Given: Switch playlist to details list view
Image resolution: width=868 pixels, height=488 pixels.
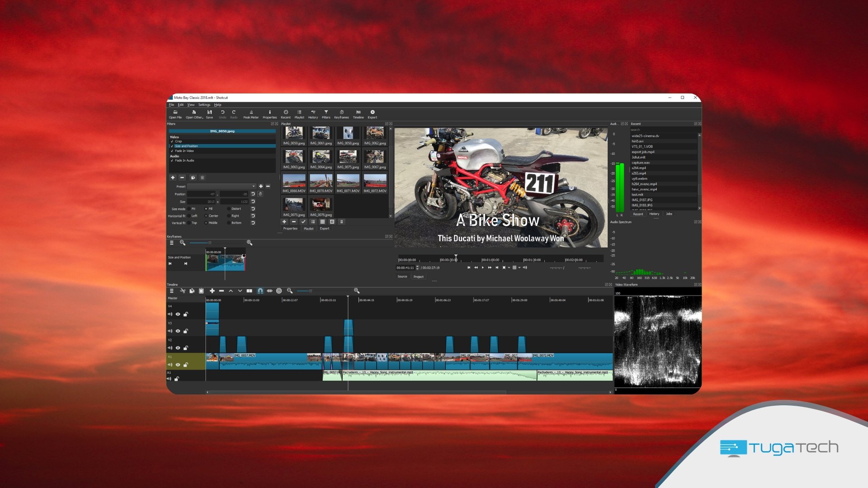Looking at the screenshot, I should click(x=313, y=222).
